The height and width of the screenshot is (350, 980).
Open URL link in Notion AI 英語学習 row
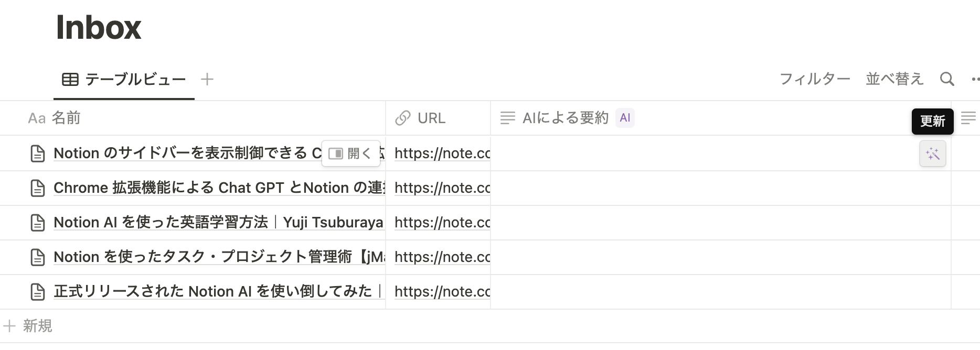(442, 222)
